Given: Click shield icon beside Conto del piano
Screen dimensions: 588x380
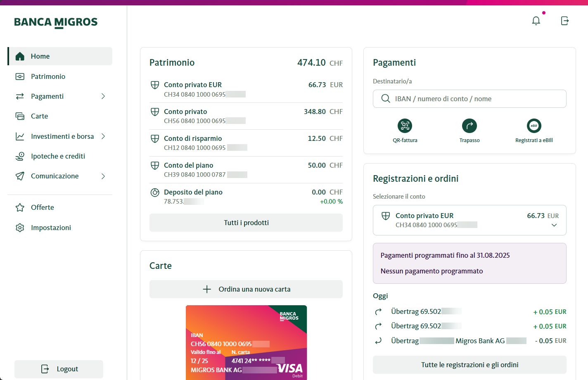Looking at the screenshot, I should tap(155, 166).
